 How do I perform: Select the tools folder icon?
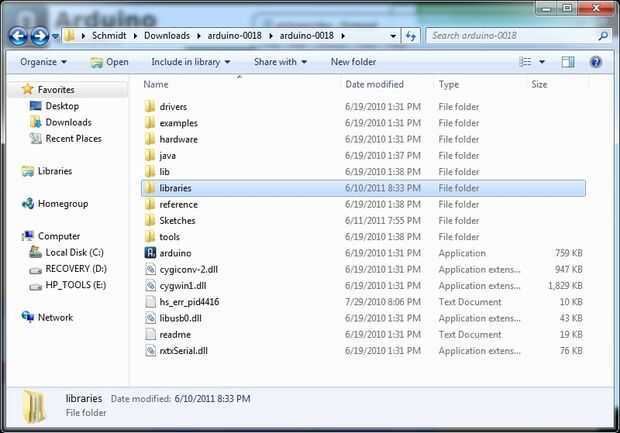(x=150, y=236)
